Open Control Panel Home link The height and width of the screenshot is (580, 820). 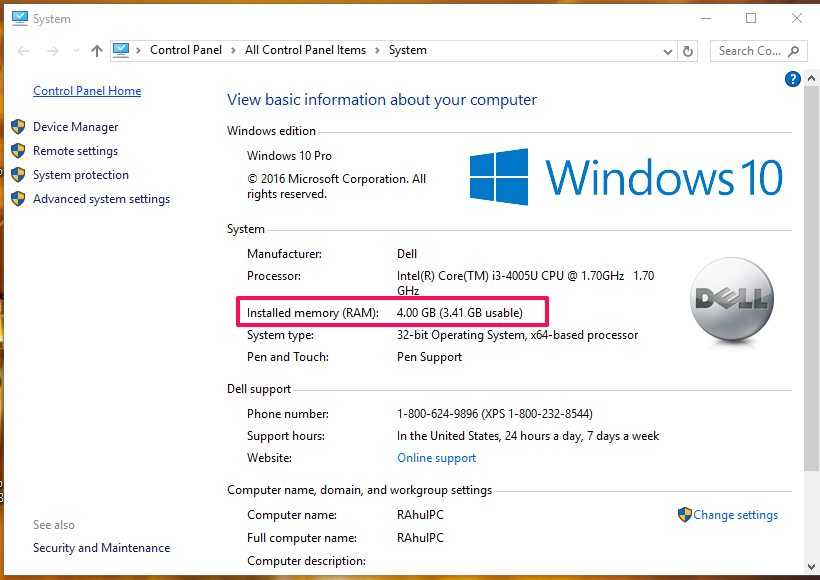click(87, 90)
